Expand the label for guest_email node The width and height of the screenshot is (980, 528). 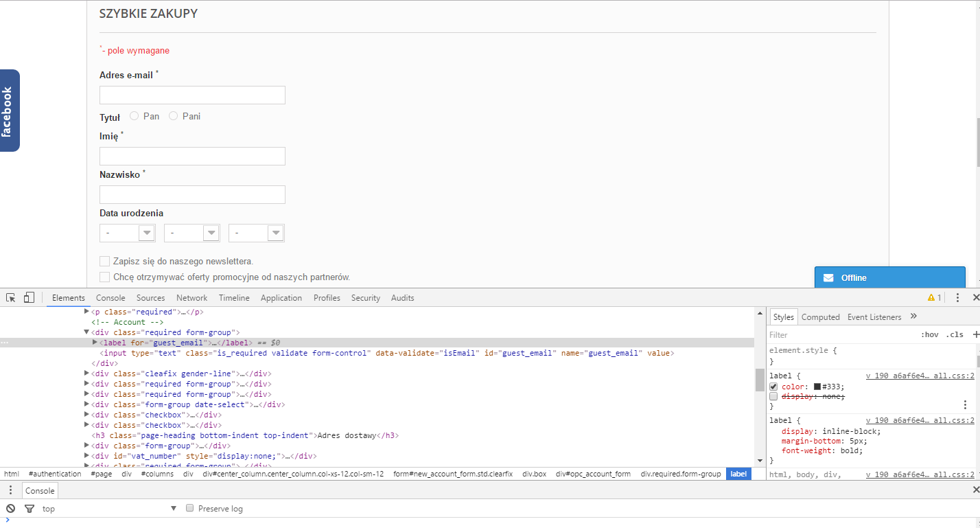(95, 342)
